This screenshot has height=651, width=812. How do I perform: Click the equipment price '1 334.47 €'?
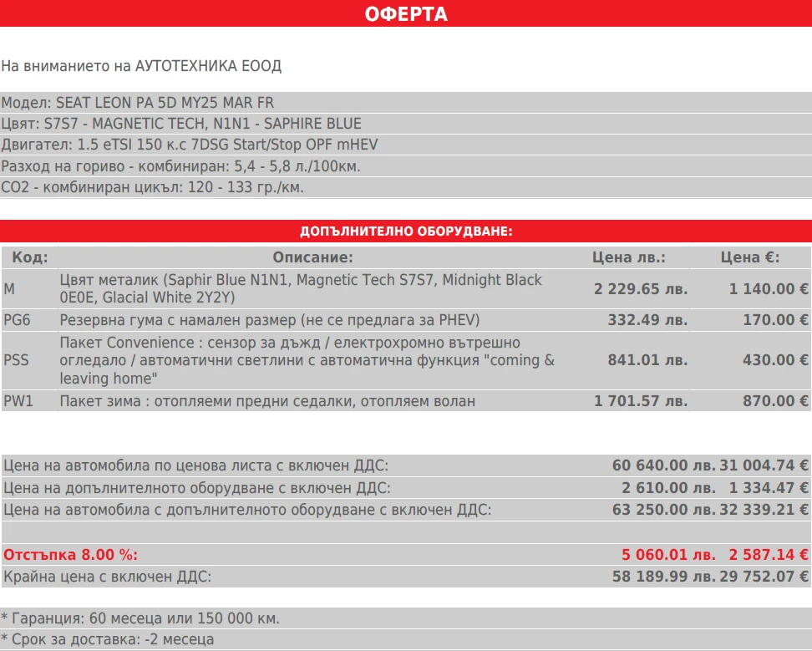769,488
